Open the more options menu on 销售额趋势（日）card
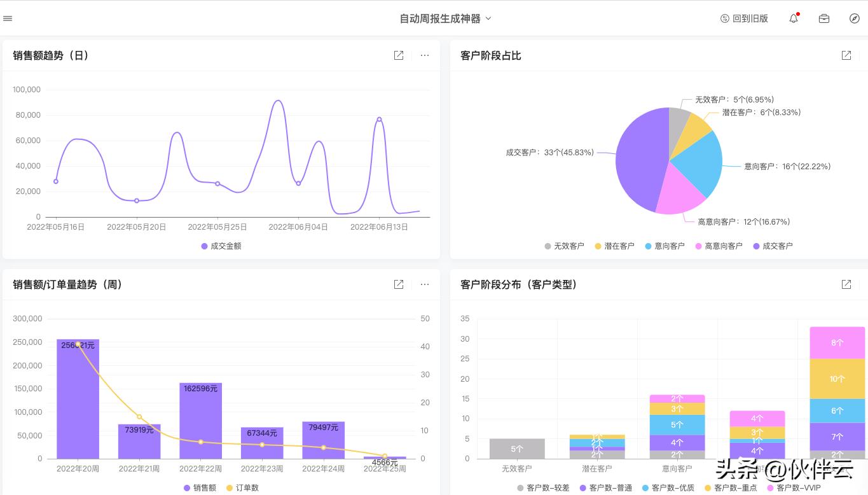The height and width of the screenshot is (495, 868). pyautogui.click(x=424, y=55)
